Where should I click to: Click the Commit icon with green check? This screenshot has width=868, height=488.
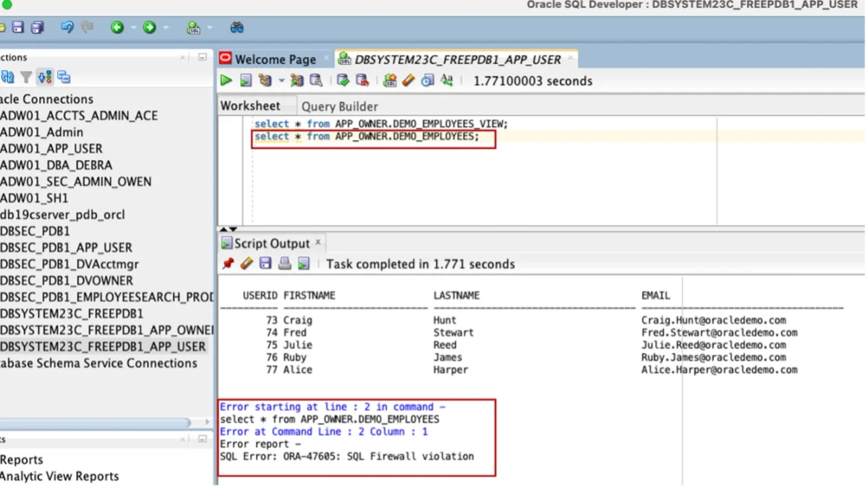point(343,80)
